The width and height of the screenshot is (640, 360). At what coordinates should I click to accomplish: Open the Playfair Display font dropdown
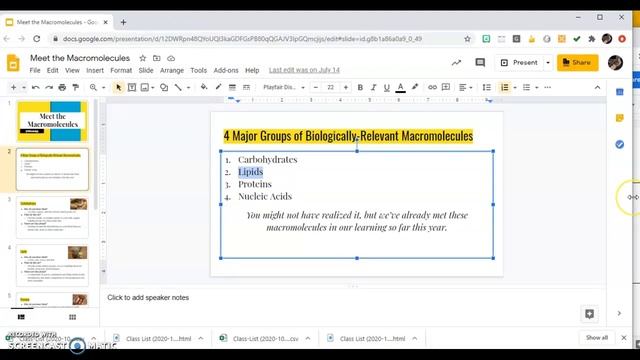tap(284, 87)
